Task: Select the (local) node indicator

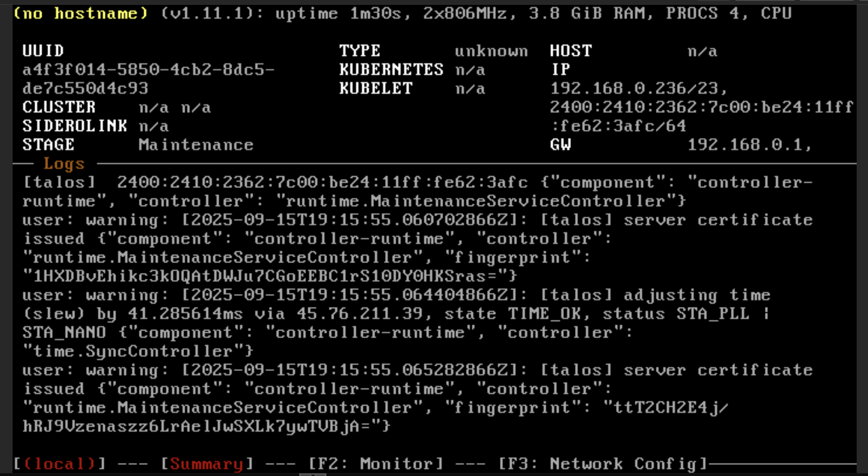Action: point(60,464)
